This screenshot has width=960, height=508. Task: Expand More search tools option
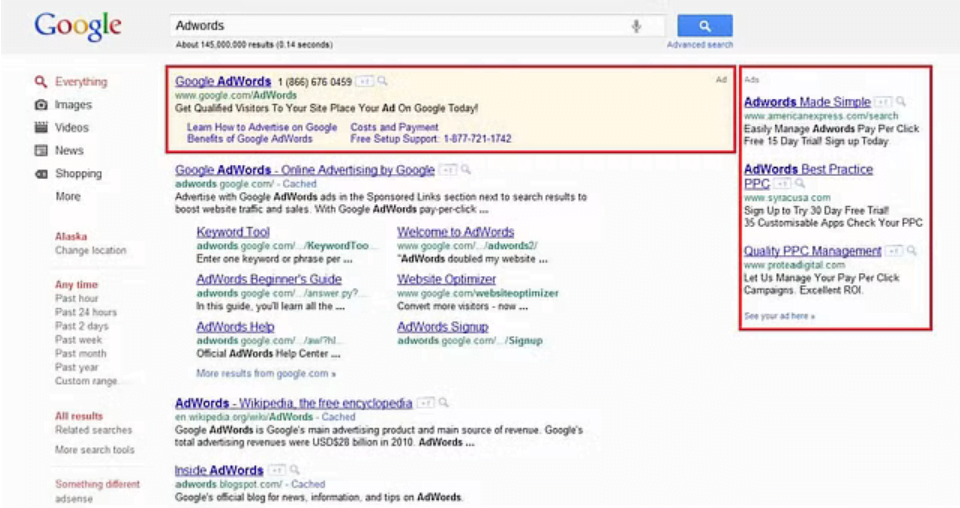[94, 450]
